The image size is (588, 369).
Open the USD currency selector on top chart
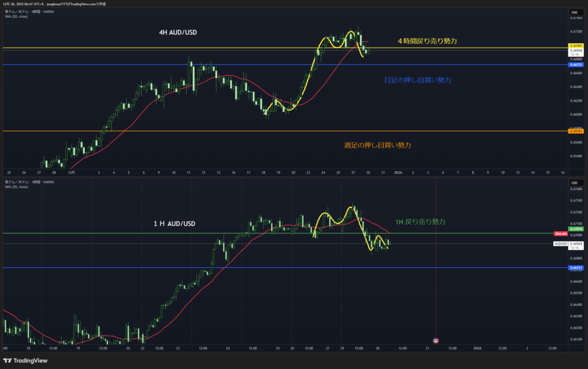tap(574, 13)
